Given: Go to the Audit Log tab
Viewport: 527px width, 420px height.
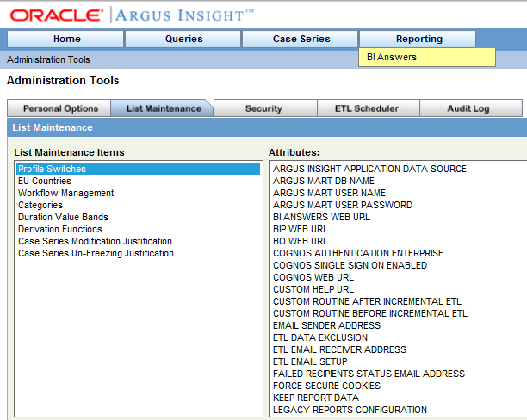Looking at the screenshot, I should click(x=471, y=108).
